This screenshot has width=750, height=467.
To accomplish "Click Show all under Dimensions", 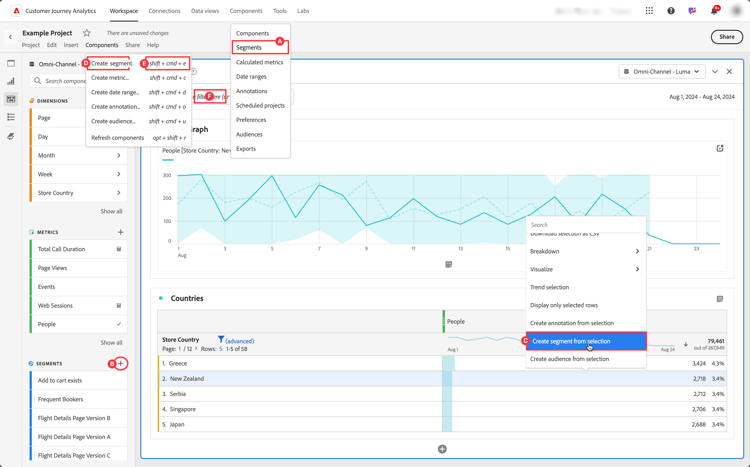I will click(x=111, y=211).
